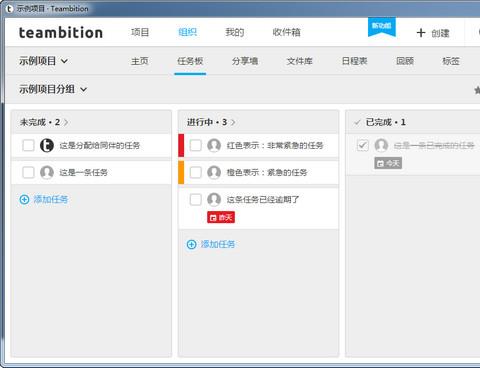Expand the 未完成 · 2 column chevron

(x=66, y=122)
